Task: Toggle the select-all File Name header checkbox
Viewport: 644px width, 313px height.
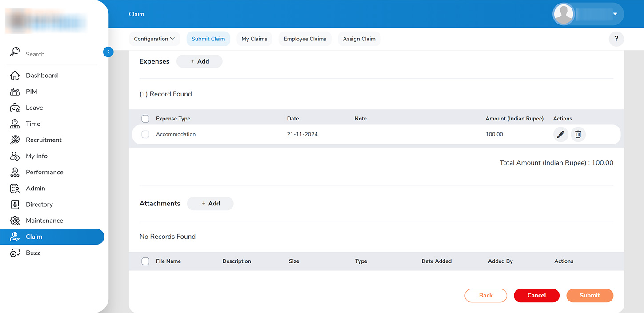Action: 145,261
